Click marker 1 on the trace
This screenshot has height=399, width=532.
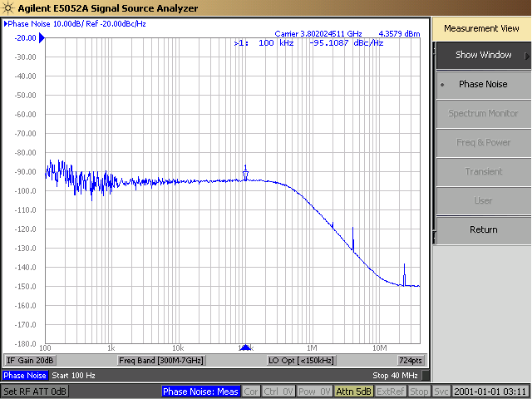[245, 174]
